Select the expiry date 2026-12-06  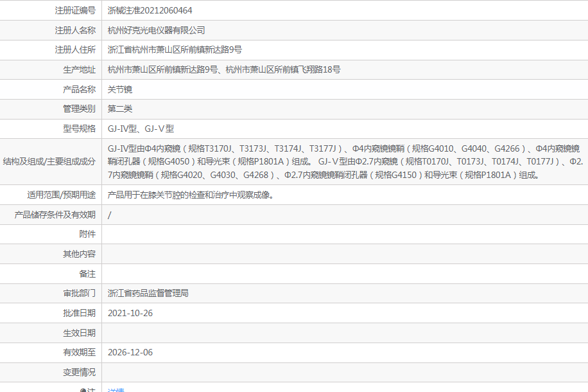[x=130, y=353]
